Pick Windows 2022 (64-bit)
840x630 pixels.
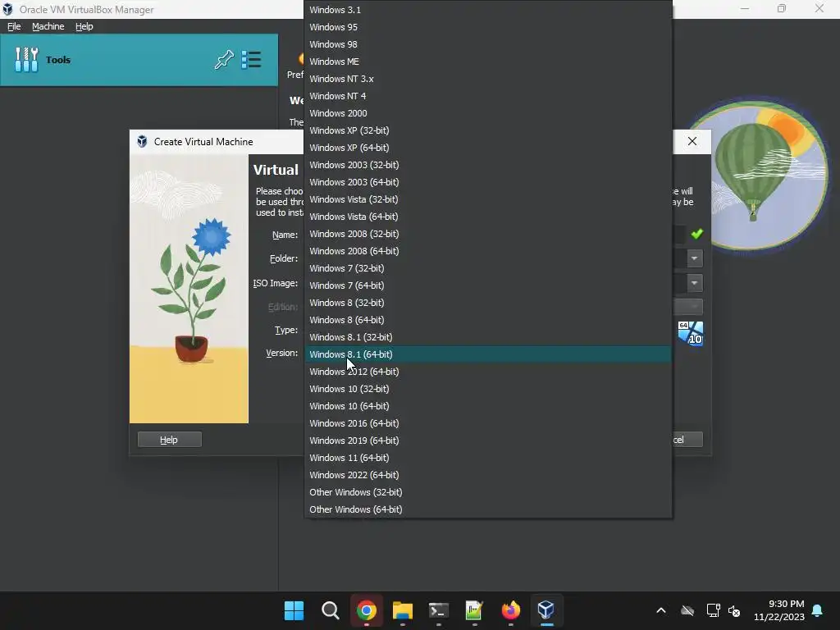(x=488, y=475)
